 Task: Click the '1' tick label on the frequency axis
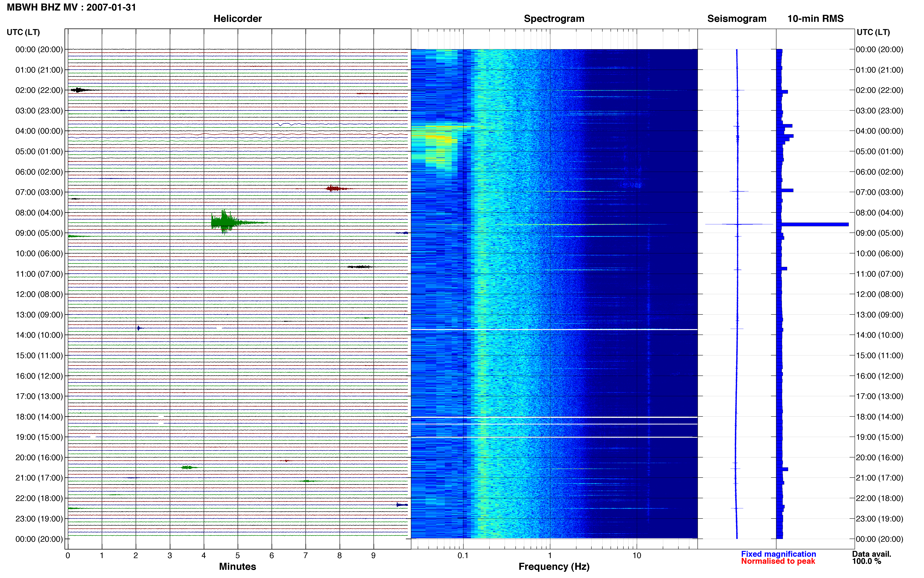pos(550,555)
